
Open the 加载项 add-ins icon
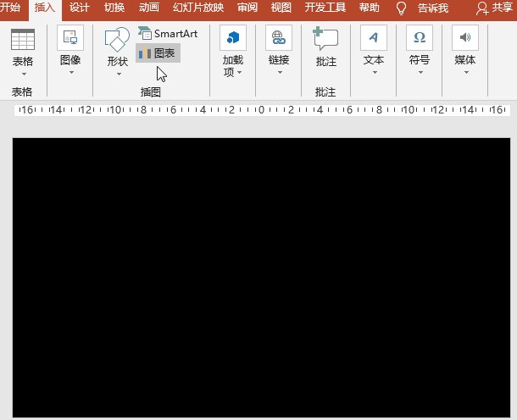coord(233,38)
